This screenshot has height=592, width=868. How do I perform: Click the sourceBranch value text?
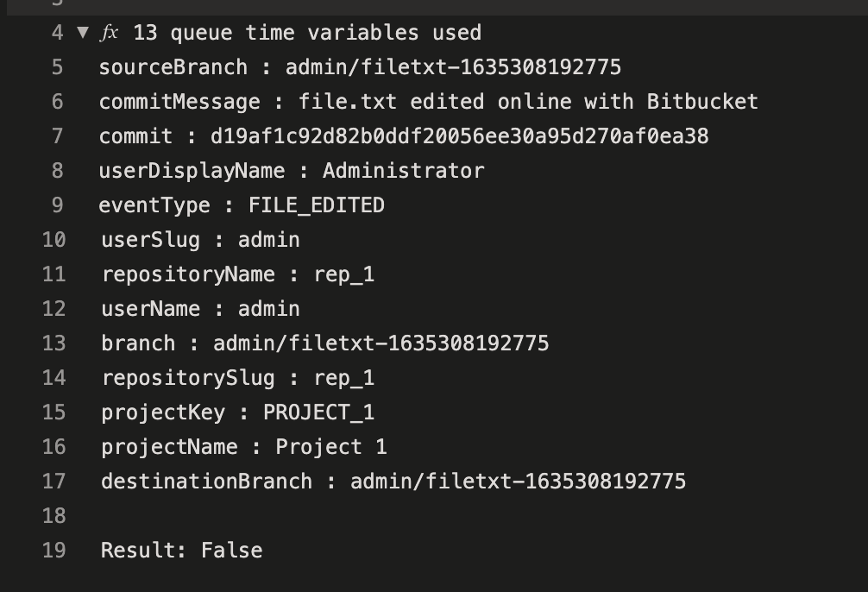tap(453, 67)
